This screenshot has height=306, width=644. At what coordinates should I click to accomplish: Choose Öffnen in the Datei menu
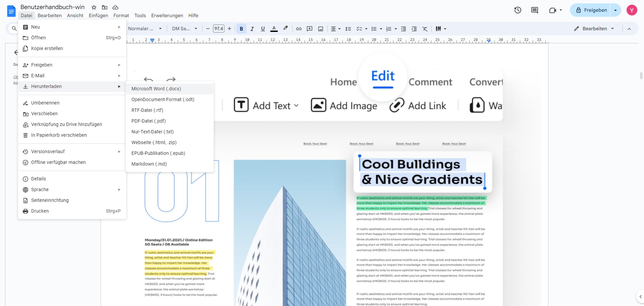pos(72,38)
